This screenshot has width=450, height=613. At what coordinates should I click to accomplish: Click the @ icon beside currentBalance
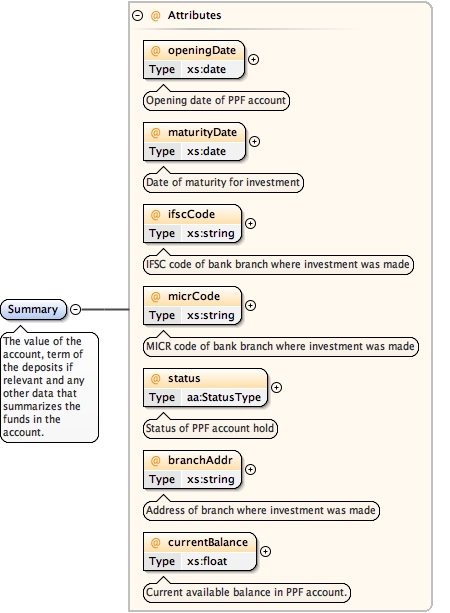click(x=156, y=543)
